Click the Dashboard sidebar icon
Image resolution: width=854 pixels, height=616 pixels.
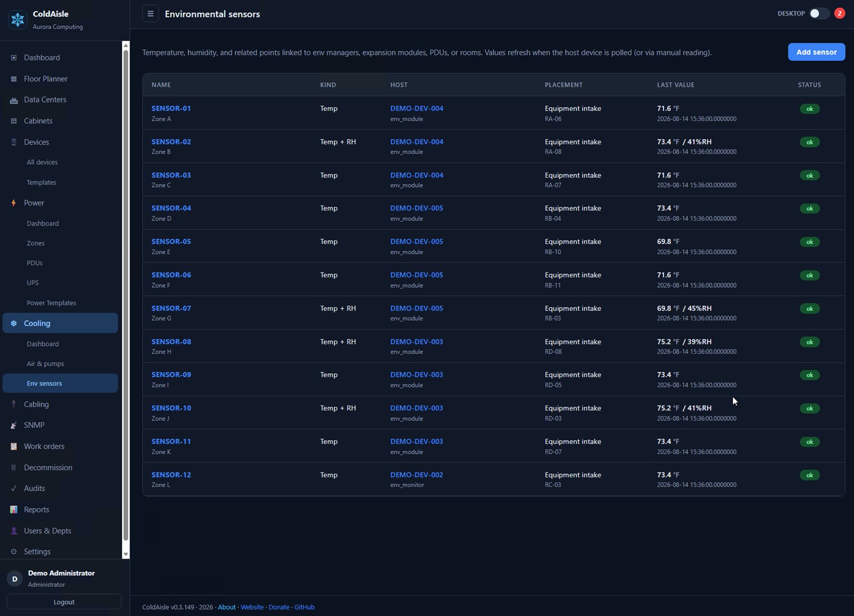(x=14, y=58)
